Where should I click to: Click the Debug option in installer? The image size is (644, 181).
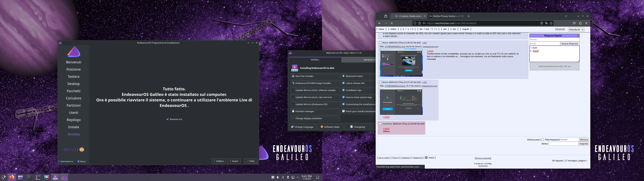click(x=82, y=162)
